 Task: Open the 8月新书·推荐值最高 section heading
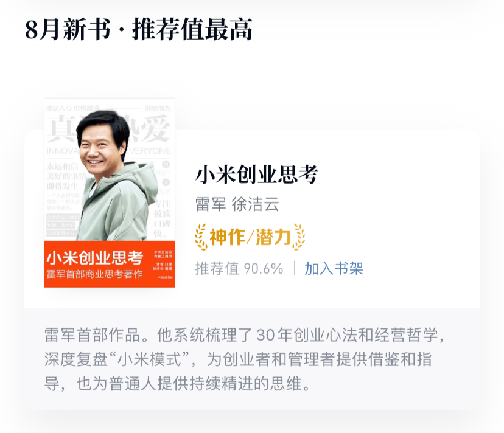coord(139,29)
